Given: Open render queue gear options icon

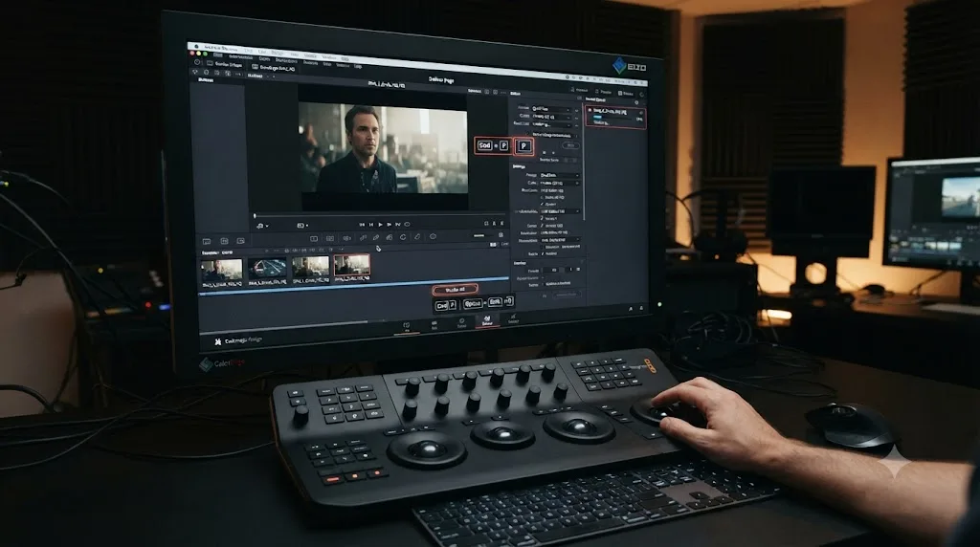Looking at the screenshot, I should 636,102.
